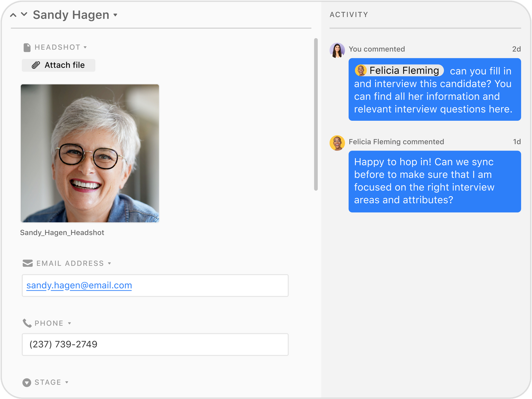The image size is (532, 399).
Task: Click the record detail vertical scrollbar
Action: [316, 114]
